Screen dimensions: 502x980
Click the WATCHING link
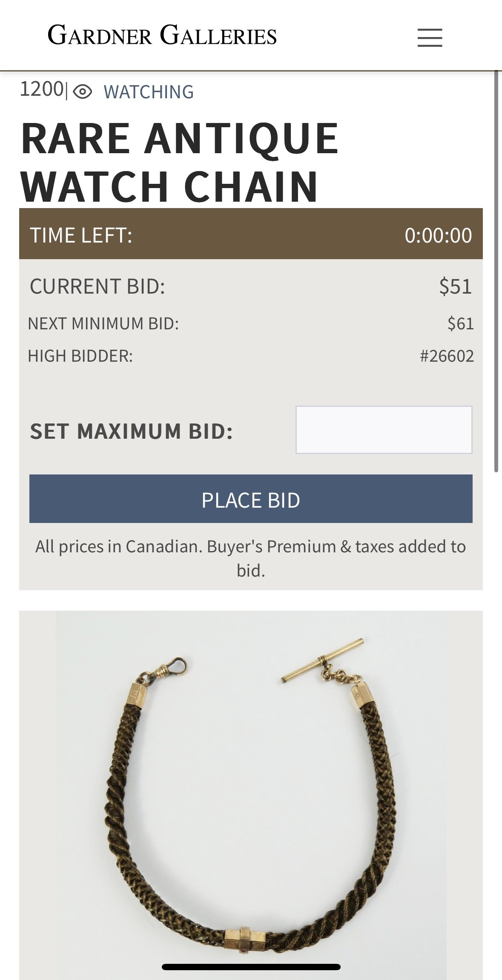[149, 92]
